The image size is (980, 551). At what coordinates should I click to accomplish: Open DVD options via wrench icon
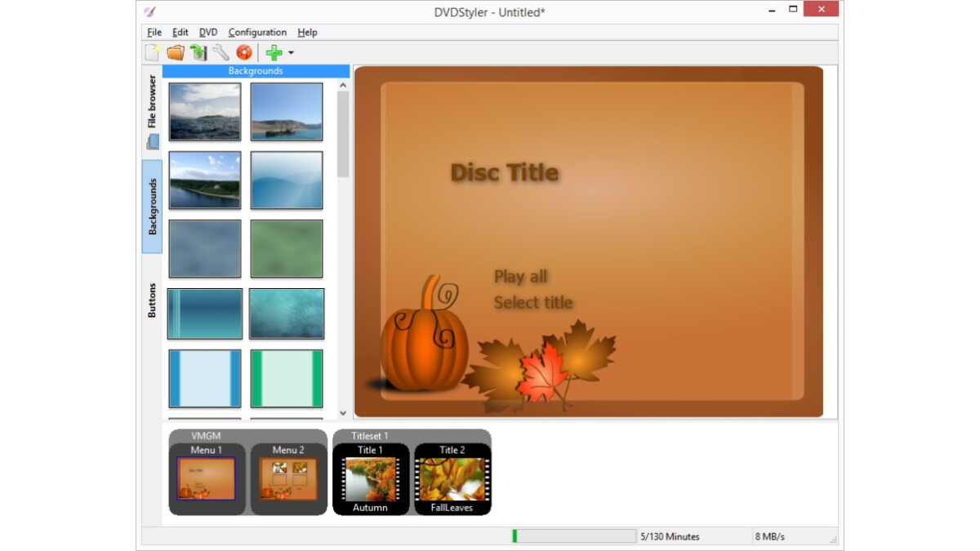point(220,53)
